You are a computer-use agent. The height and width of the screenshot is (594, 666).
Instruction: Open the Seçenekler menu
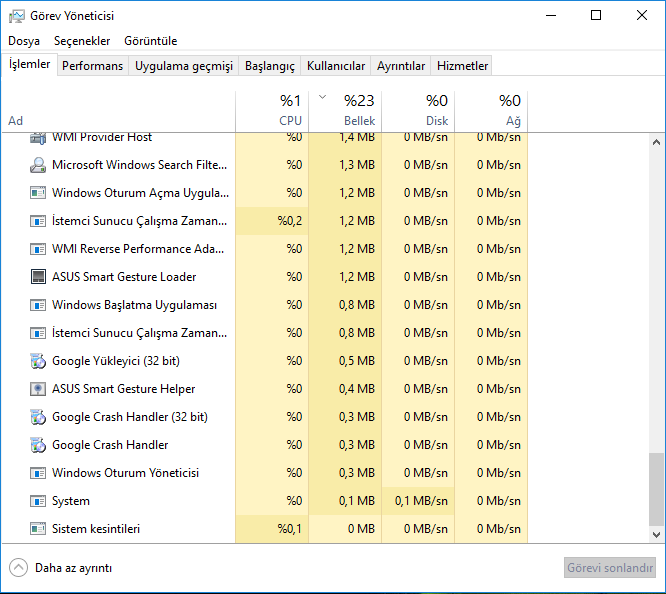coord(82,41)
